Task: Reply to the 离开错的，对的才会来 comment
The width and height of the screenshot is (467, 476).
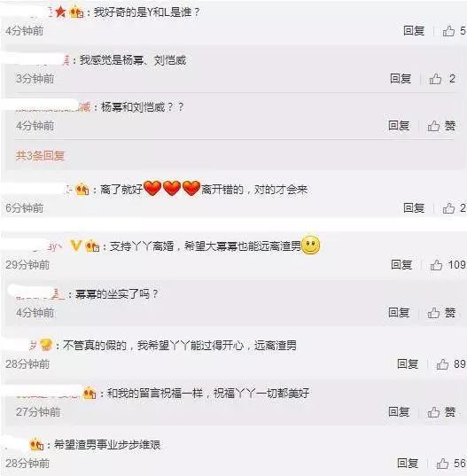Action: pyautogui.click(x=414, y=208)
